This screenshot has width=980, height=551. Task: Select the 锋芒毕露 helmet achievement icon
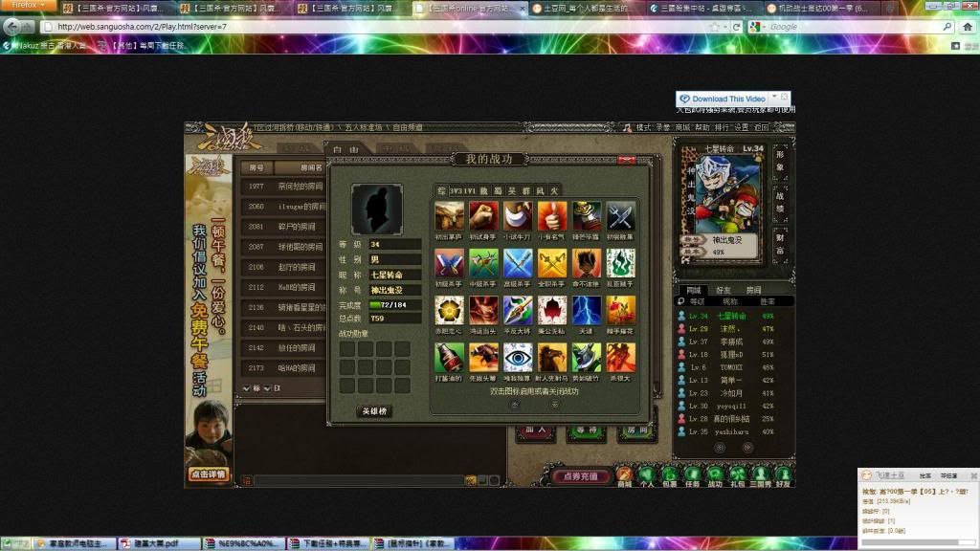pos(587,216)
